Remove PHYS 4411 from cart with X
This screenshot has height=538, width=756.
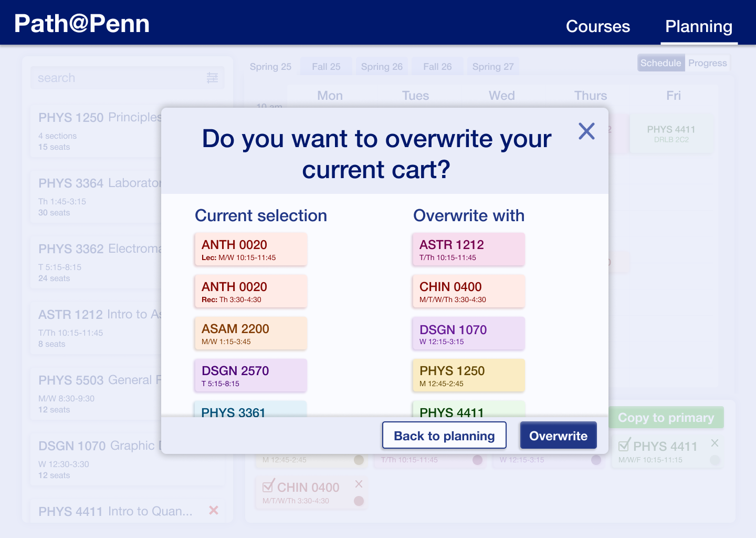tap(715, 443)
